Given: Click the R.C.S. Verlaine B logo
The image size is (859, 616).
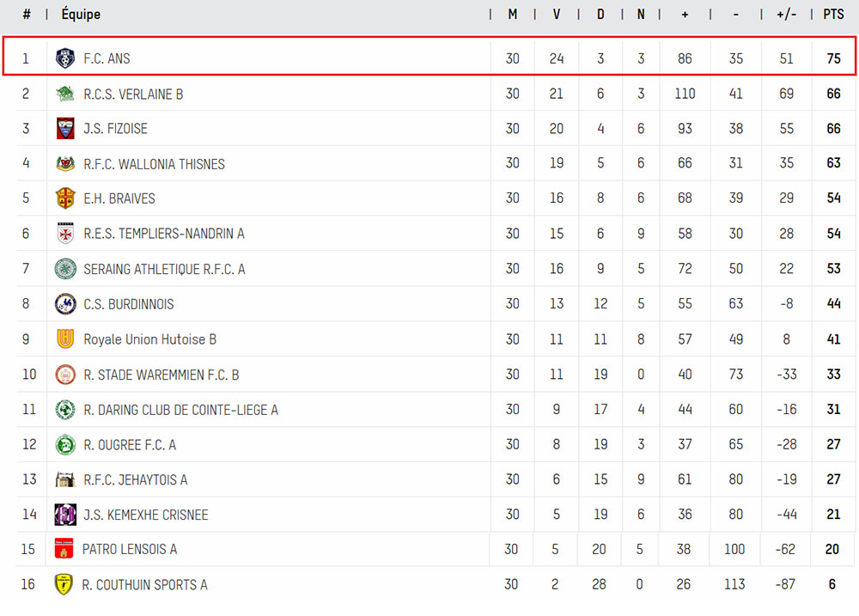Looking at the screenshot, I should (x=65, y=94).
